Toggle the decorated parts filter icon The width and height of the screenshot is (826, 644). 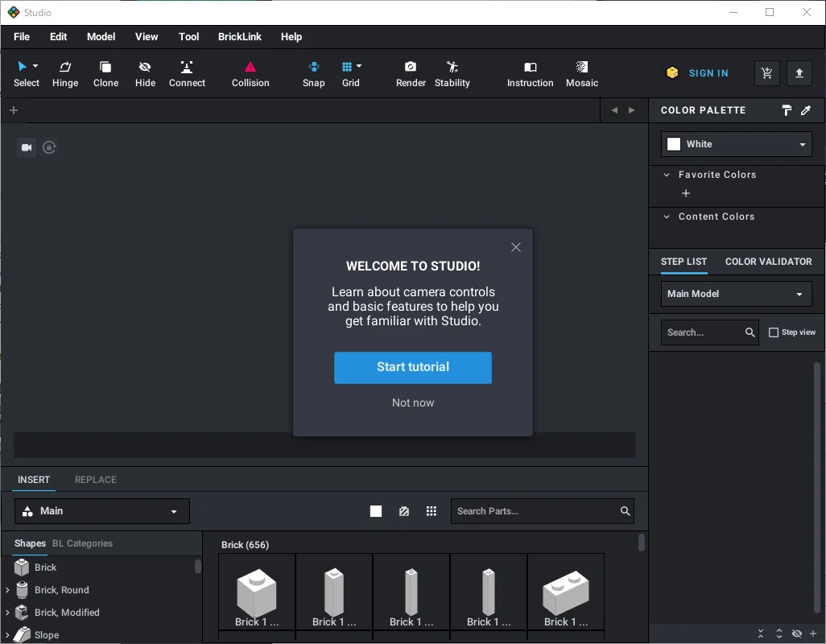404,511
